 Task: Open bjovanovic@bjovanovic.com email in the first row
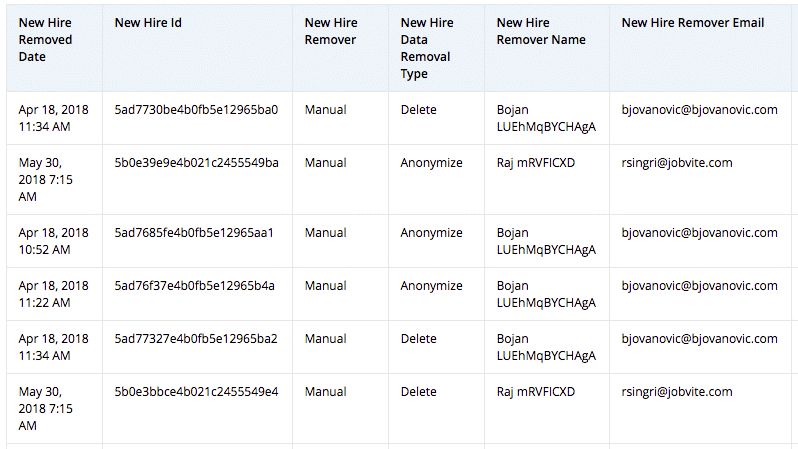699,110
